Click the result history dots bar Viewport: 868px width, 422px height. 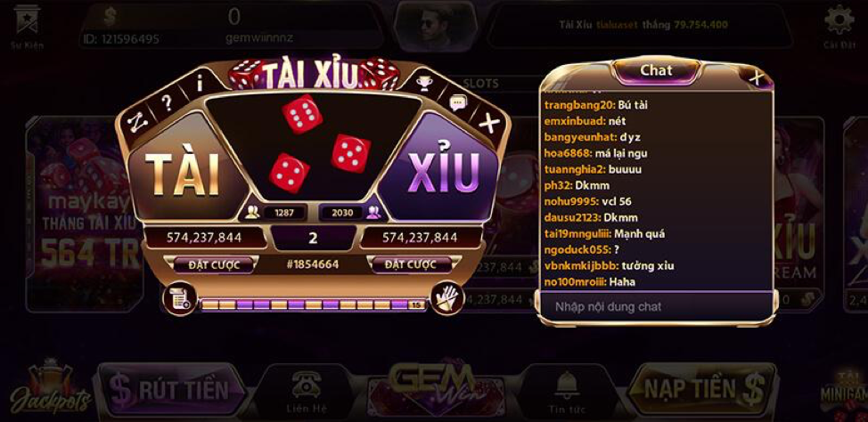pos(313,304)
